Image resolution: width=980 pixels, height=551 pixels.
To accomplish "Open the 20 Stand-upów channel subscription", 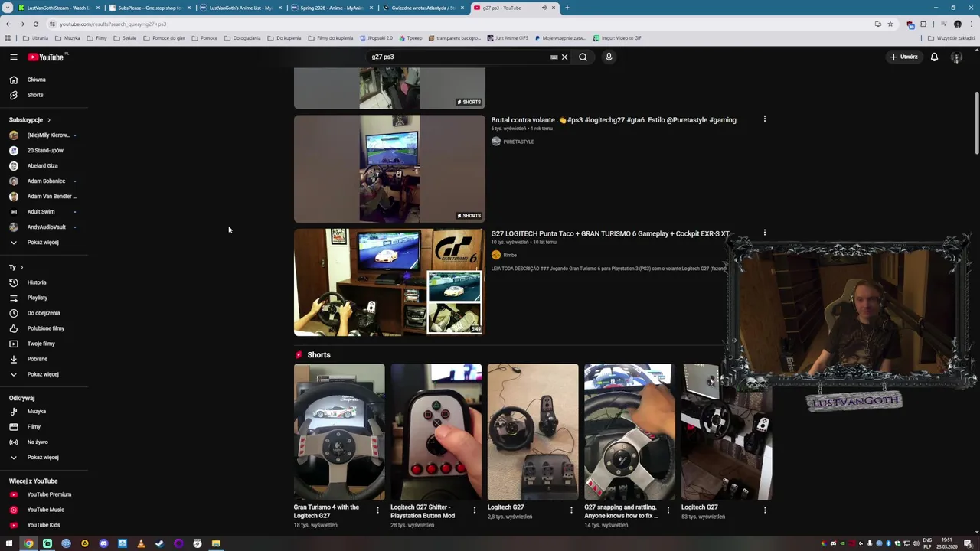I will (44, 150).
